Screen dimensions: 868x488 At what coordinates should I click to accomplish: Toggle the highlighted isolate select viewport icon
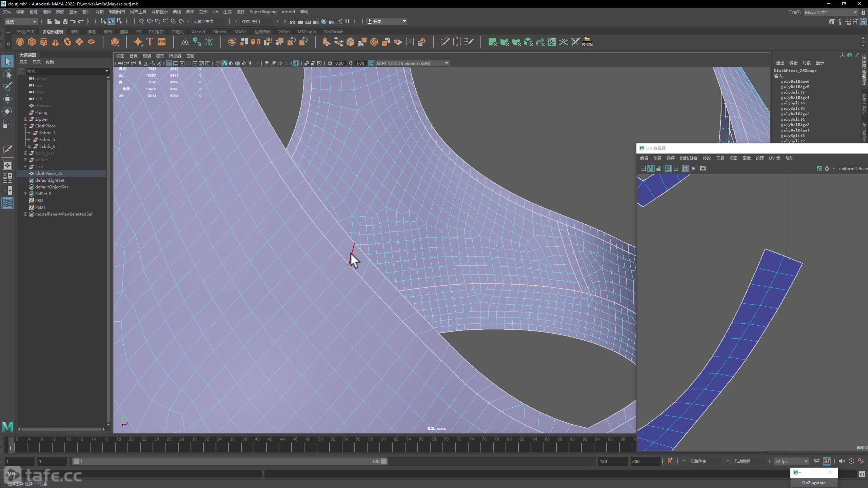[296, 63]
